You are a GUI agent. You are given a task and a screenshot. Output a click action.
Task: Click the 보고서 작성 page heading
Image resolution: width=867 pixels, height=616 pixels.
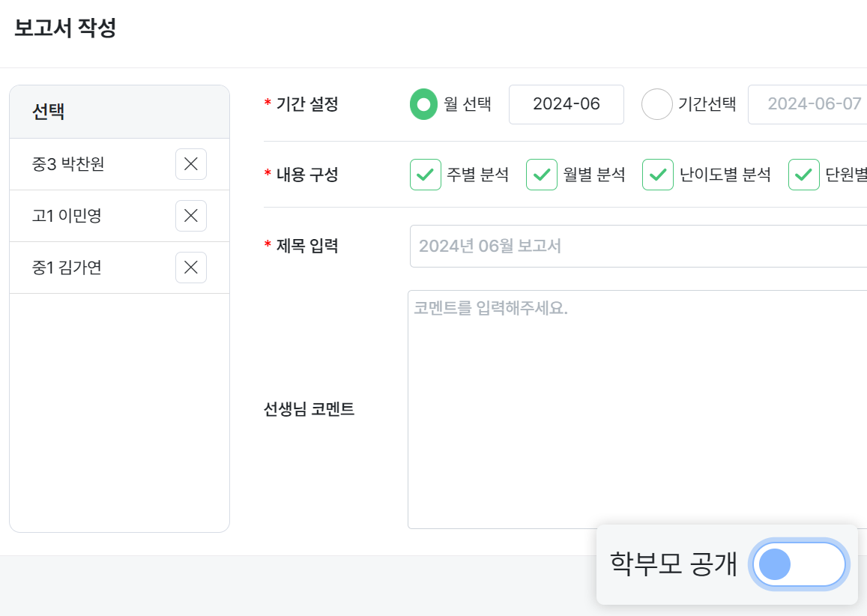(x=65, y=28)
